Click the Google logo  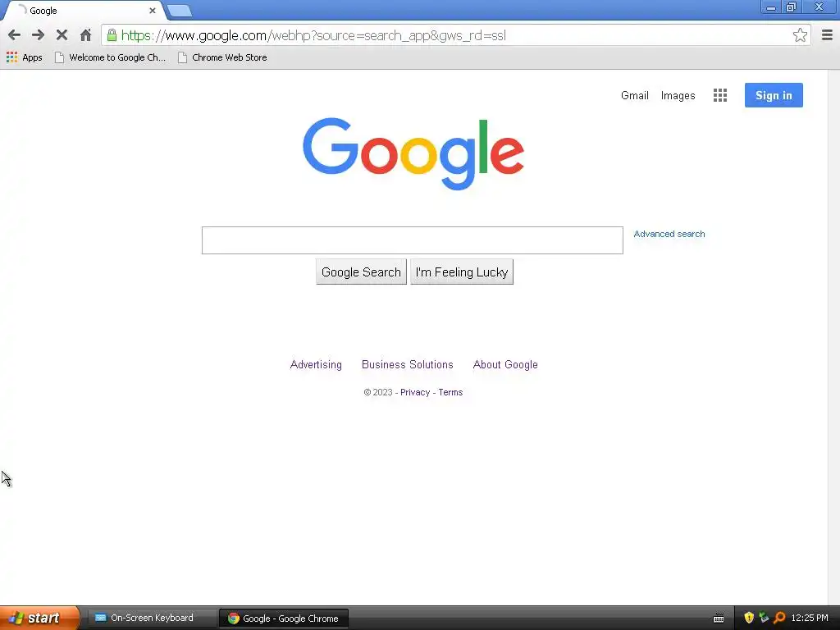[413, 153]
